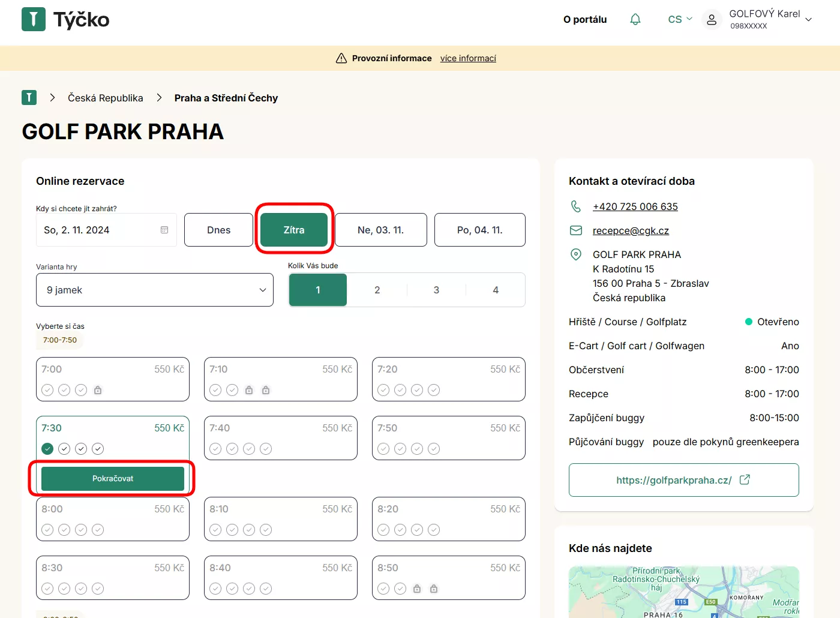Select the second spot in 7:30 slot
840x618 pixels.
tap(64, 449)
